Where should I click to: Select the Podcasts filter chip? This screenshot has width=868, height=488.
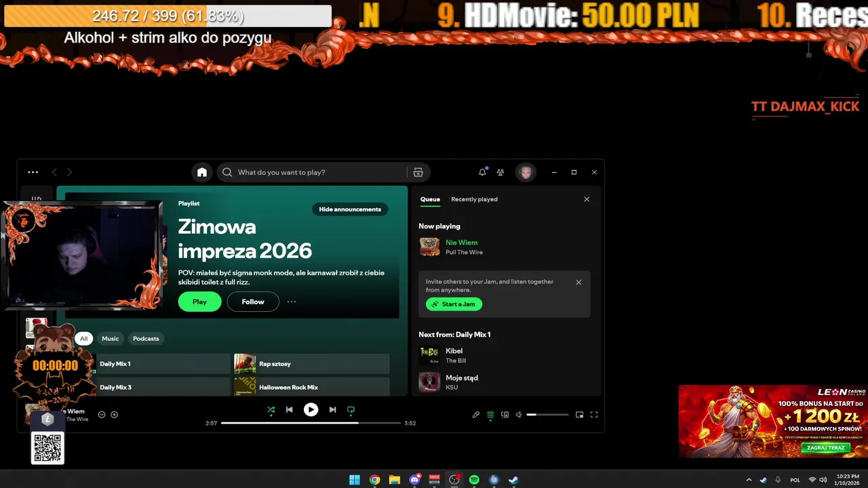146,338
